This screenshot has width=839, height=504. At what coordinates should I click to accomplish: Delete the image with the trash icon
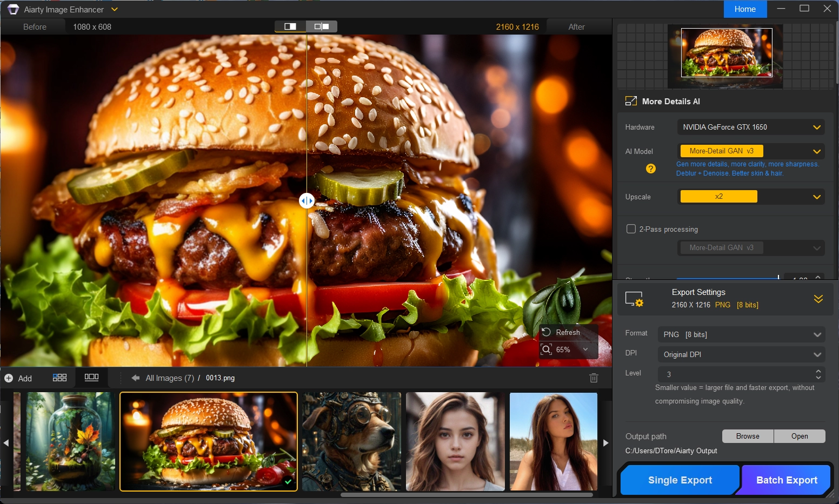coord(594,378)
